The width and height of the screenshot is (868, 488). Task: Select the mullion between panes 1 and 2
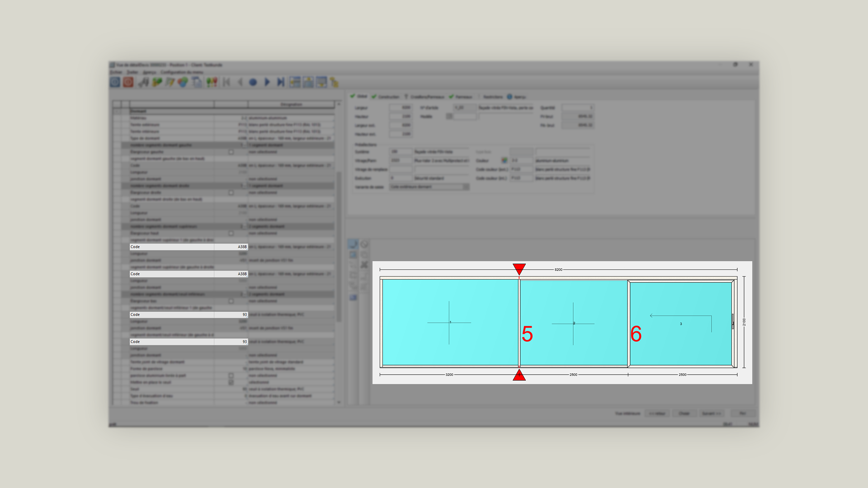(x=519, y=323)
